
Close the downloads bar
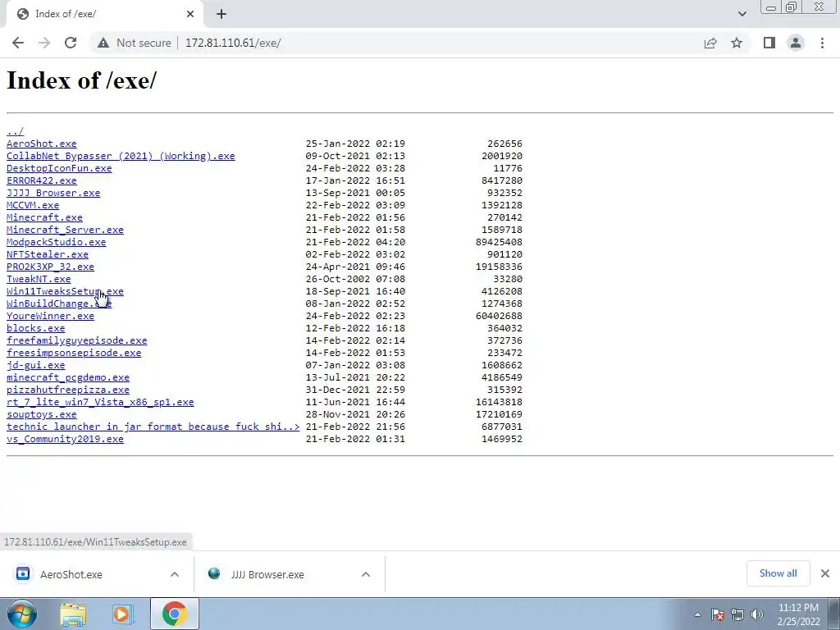coord(825,573)
